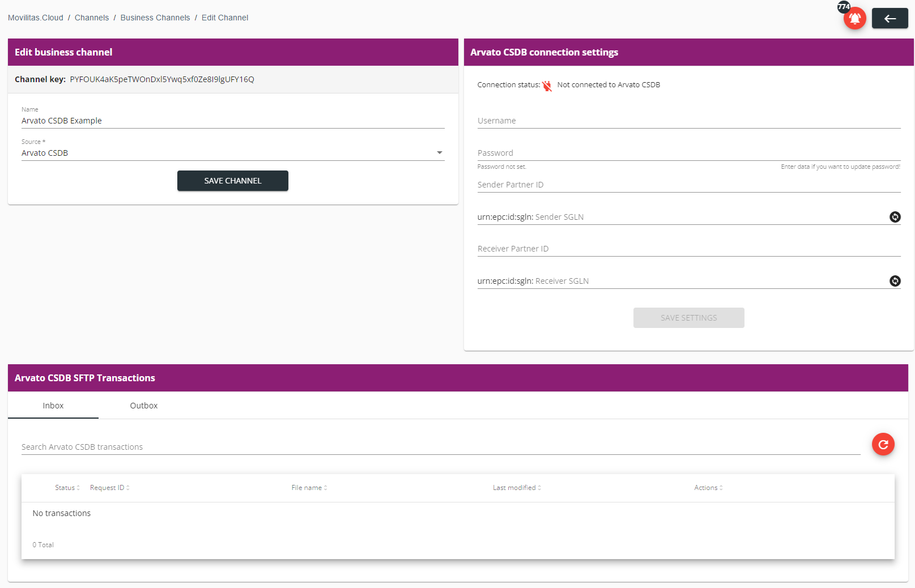Focus the Password input field
Viewport: 915px width, 588px height.
[x=689, y=153]
